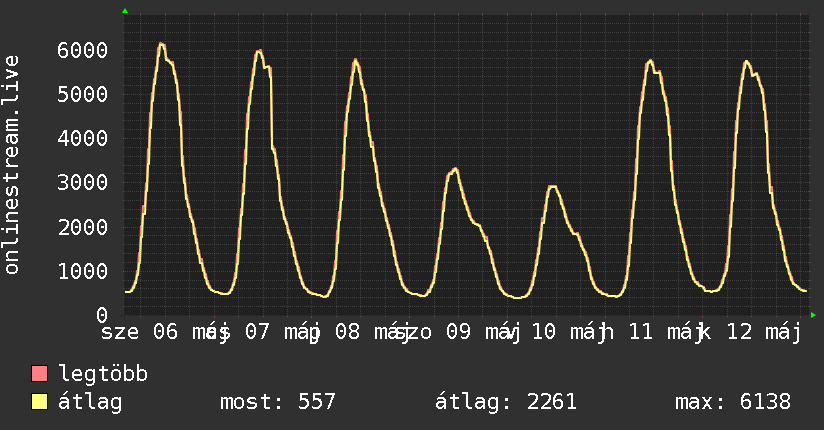824x430 pixels.
Task: Click the 0 y-axis label
Action: 102,315
